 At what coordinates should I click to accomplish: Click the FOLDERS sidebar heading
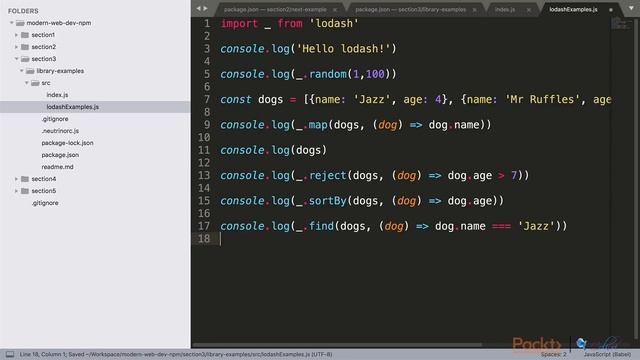tap(23, 11)
